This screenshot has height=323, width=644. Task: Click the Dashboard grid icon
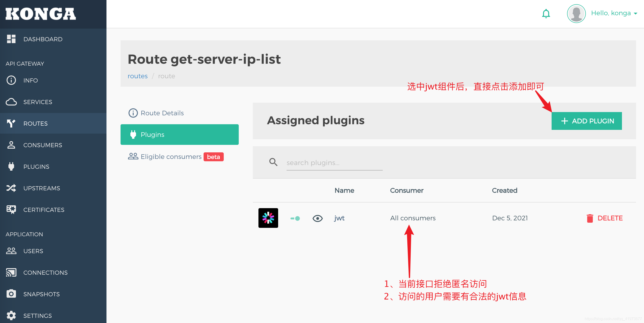click(x=11, y=39)
